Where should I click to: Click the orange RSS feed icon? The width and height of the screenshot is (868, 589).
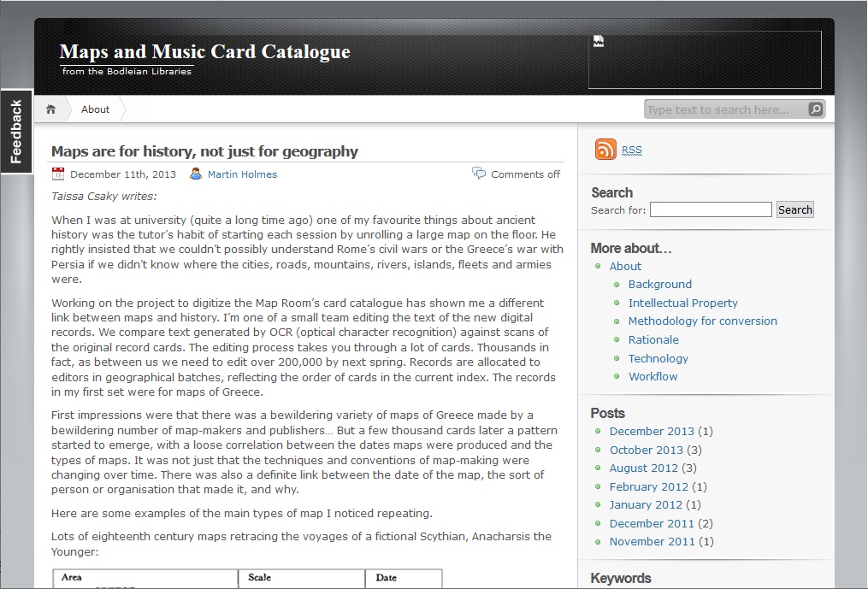click(605, 150)
